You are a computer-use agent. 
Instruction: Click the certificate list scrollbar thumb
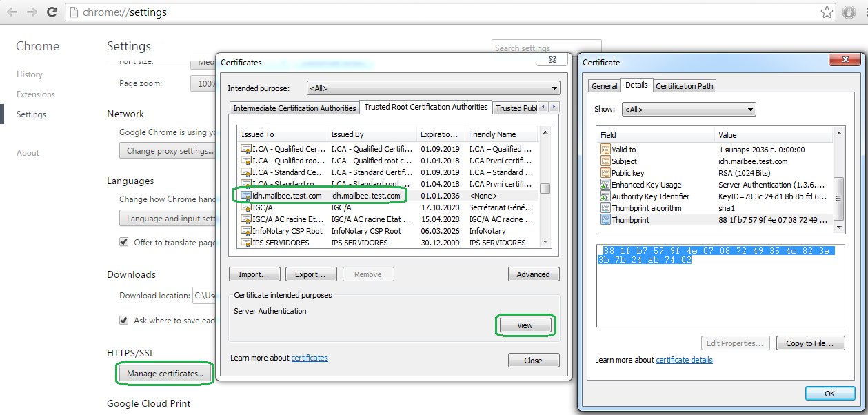tap(545, 188)
